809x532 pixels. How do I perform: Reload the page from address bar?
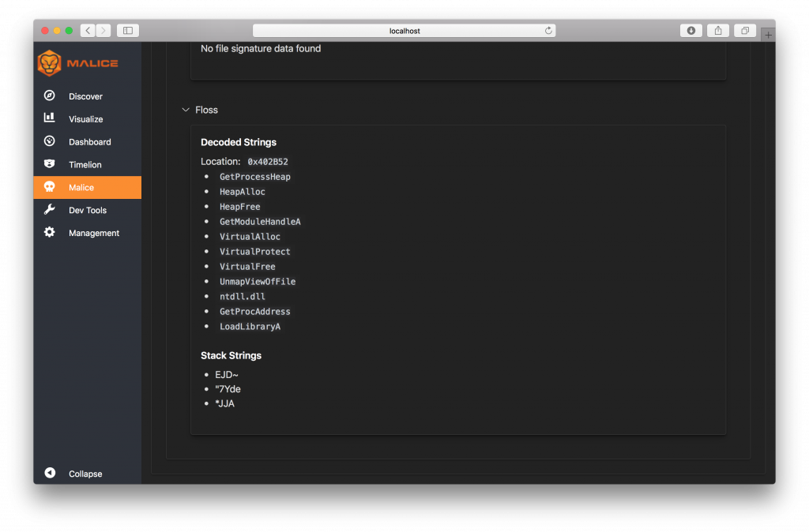click(548, 31)
